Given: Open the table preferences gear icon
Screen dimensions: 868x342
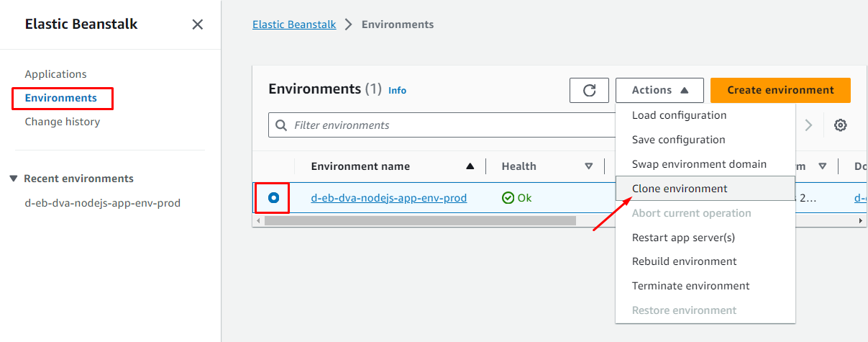Looking at the screenshot, I should tap(840, 125).
